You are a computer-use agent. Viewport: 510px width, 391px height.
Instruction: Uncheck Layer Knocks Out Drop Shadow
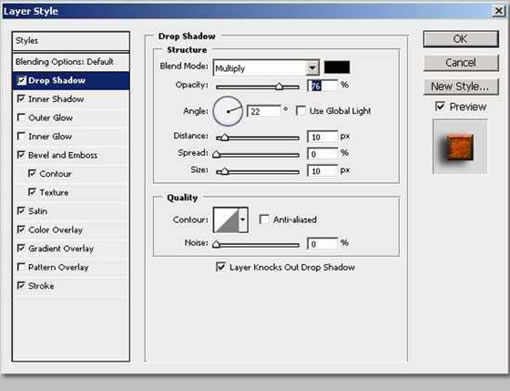click(220, 267)
